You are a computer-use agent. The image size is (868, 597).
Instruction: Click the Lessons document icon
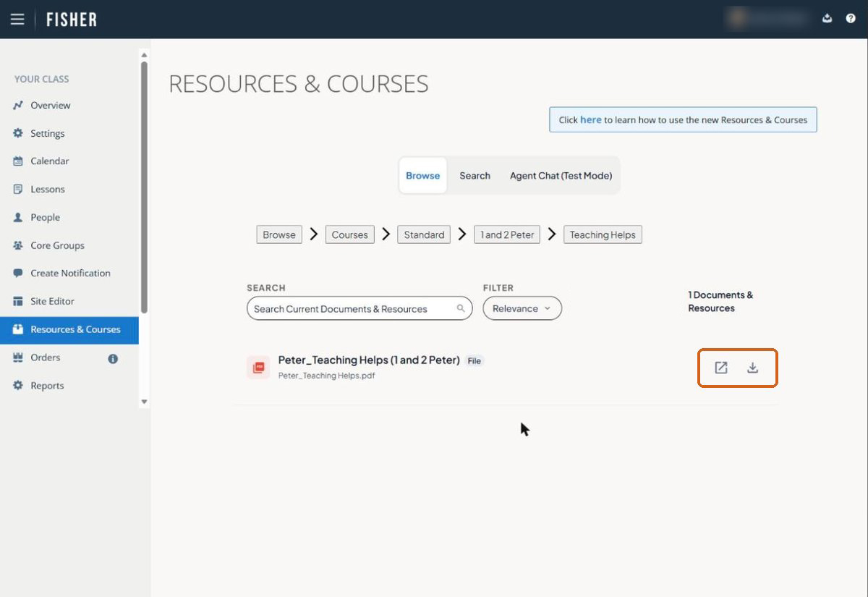point(18,190)
